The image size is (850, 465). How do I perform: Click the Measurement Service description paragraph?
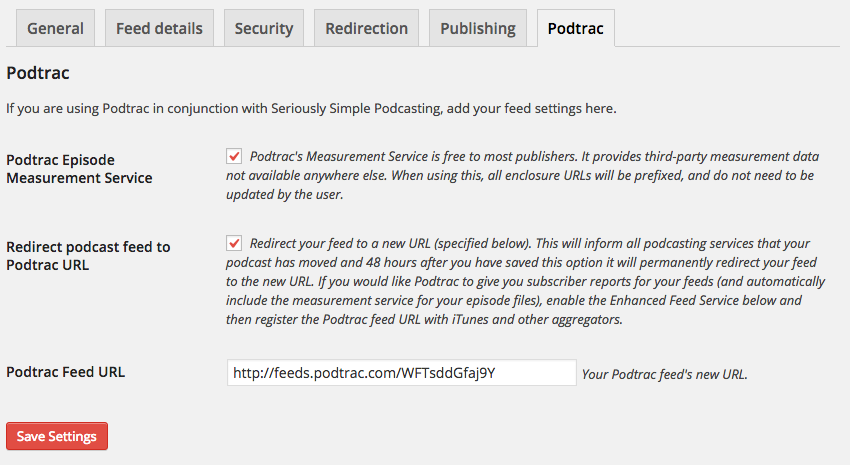tap(523, 175)
